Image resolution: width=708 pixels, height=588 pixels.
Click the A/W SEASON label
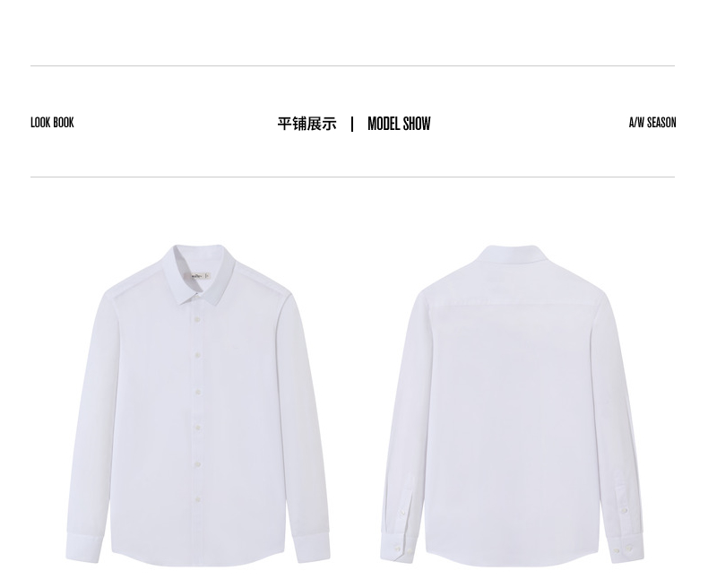pos(652,123)
